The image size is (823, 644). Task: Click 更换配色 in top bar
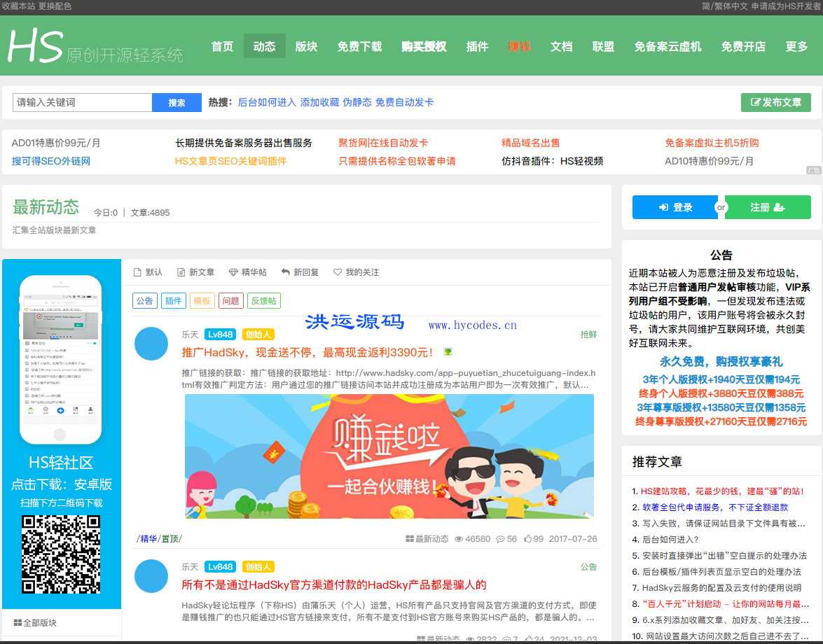click(x=55, y=6)
